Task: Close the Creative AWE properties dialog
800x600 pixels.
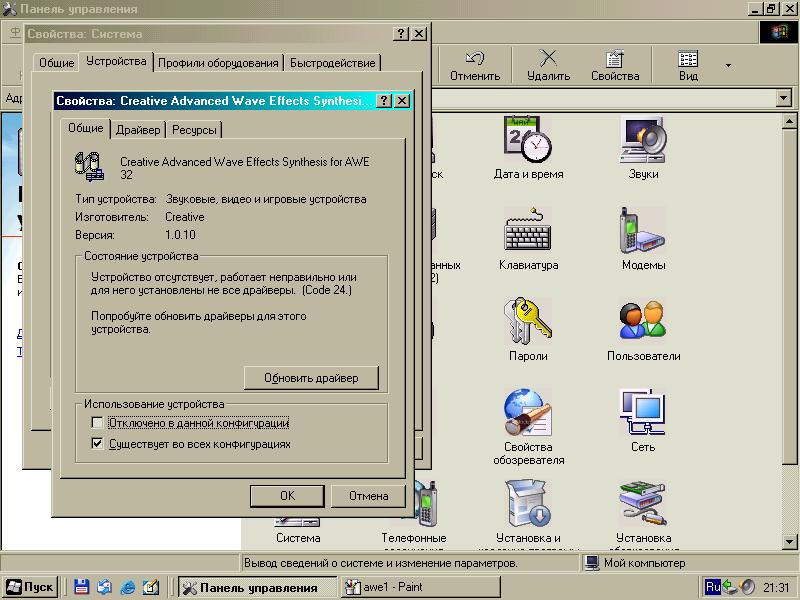Action: pos(402,101)
